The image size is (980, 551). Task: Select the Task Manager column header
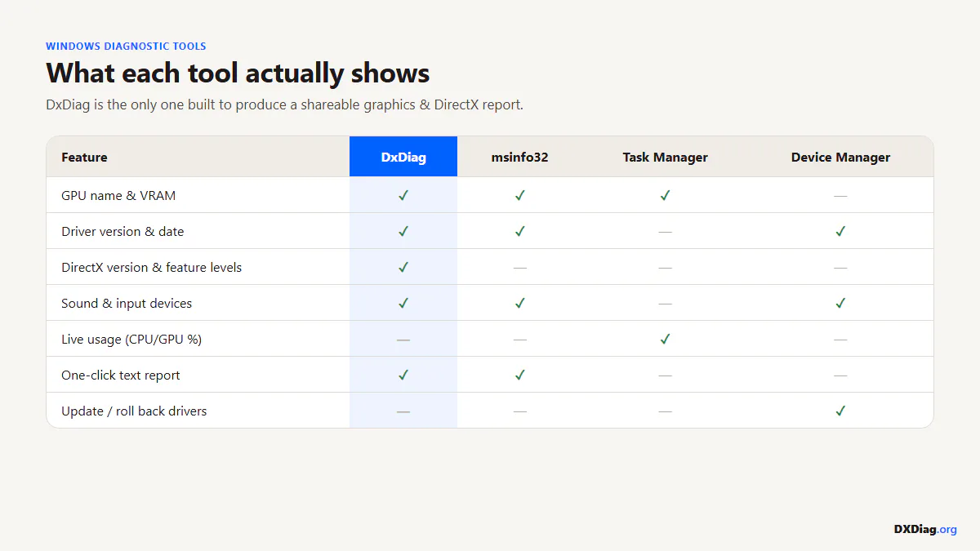tap(666, 157)
